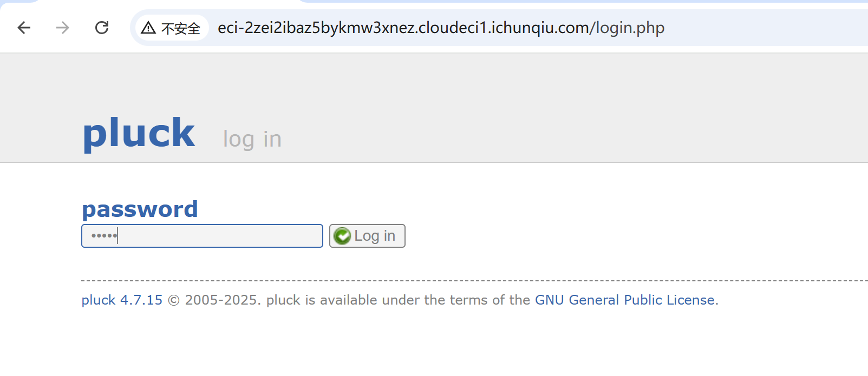The width and height of the screenshot is (868, 376).
Task: Click the masked dots in password box
Action: click(105, 236)
